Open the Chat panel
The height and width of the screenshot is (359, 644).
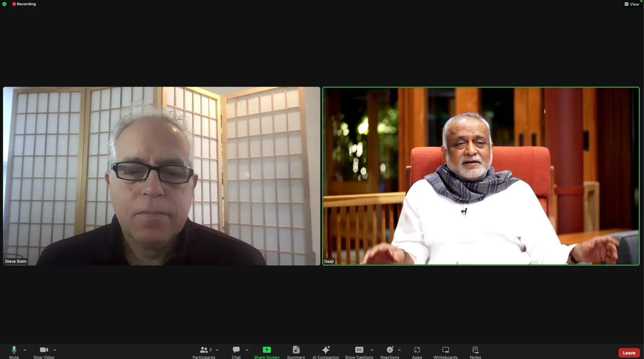click(x=236, y=352)
